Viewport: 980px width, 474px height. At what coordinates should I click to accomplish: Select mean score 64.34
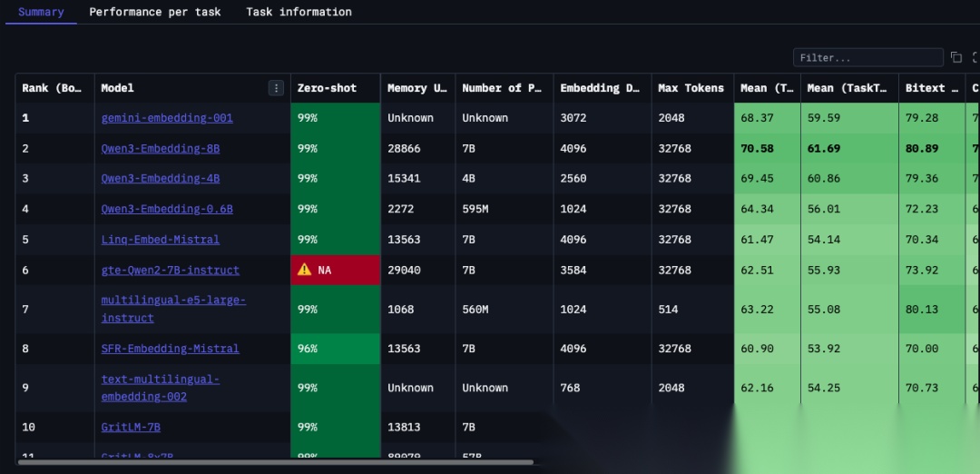[x=757, y=209]
